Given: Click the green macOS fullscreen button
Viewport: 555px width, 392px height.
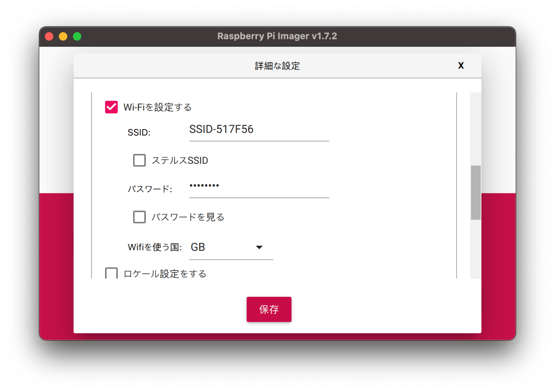Looking at the screenshot, I should point(77,36).
